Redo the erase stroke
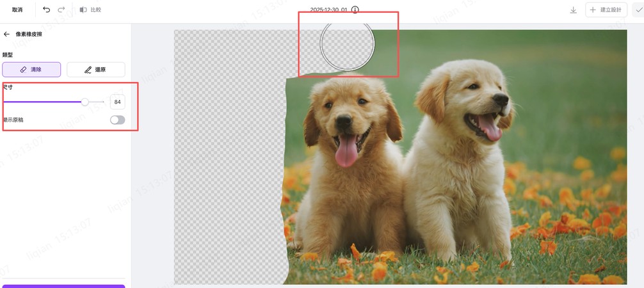The width and height of the screenshot is (644, 288). tap(61, 10)
